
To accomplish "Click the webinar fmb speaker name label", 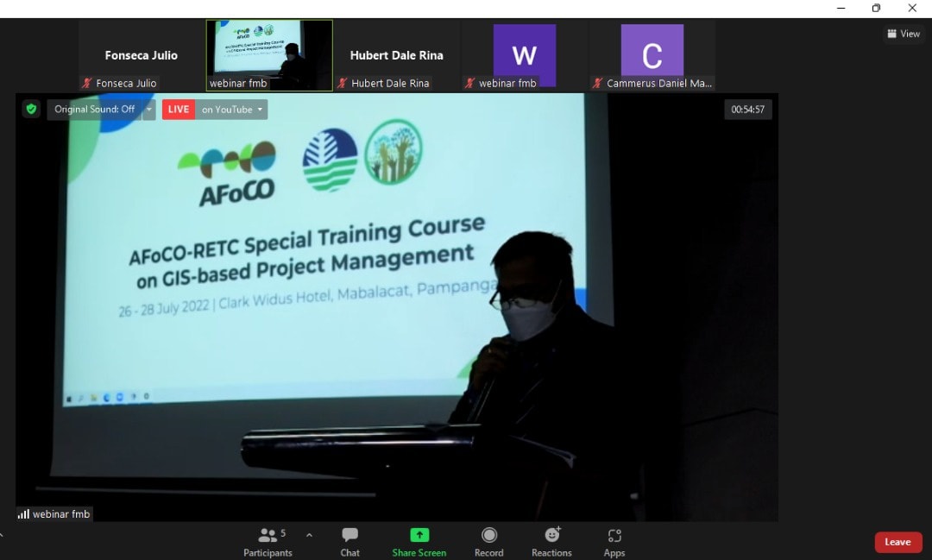I will coord(61,514).
